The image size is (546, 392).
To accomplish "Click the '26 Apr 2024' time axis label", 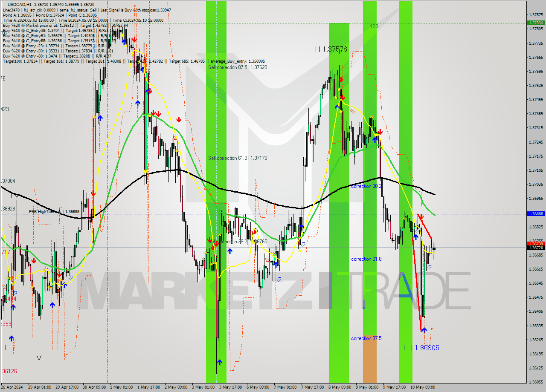I will coord(12,387).
